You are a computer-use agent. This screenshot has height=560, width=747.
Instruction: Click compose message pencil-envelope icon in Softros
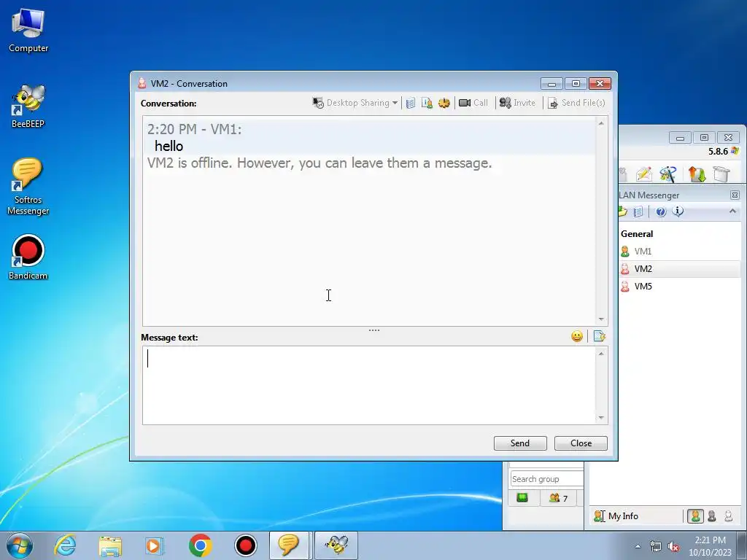[643, 174]
